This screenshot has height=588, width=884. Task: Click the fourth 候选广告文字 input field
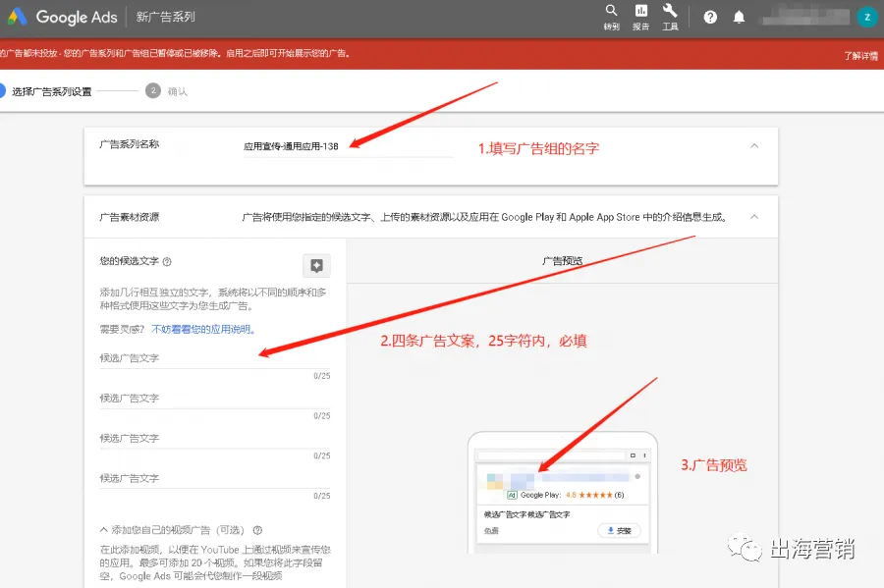(215, 479)
